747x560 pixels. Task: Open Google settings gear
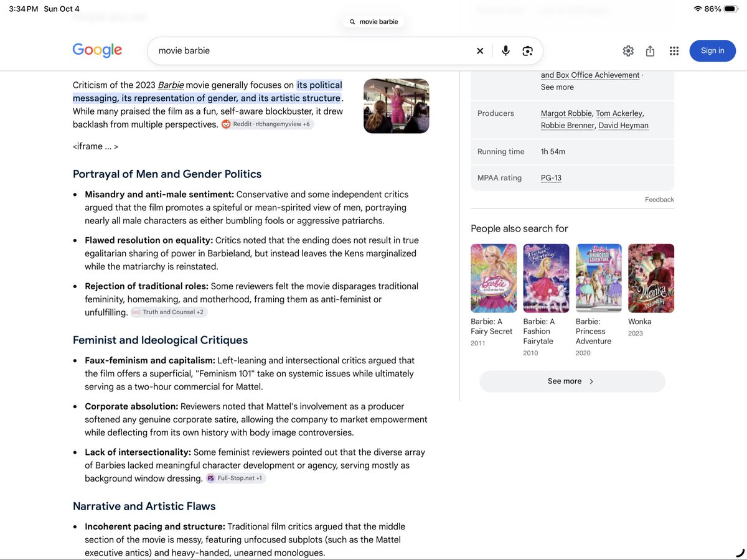tap(628, 51)
